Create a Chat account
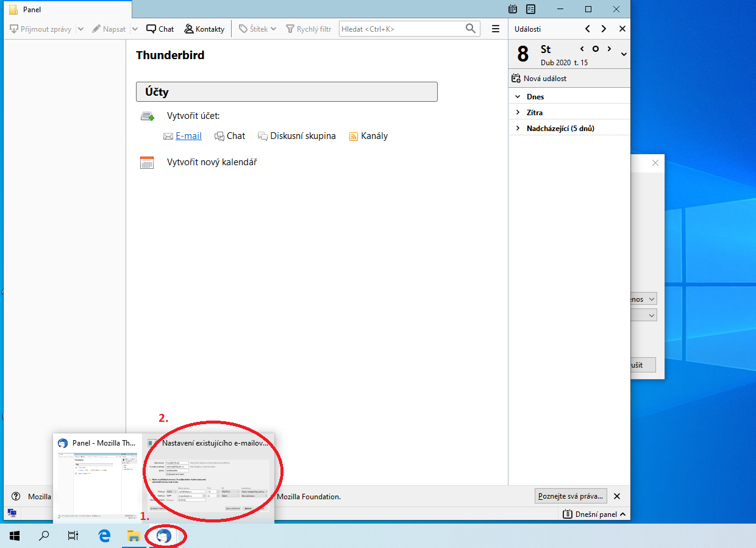The image size is (756, 548). coord(230,136)
